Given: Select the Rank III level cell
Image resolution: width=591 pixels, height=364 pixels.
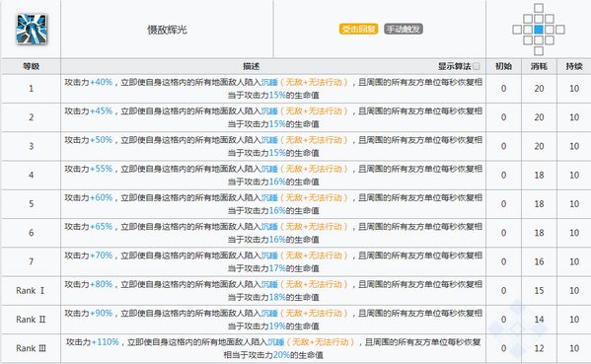Looking at the screenshot, I should [31, 348].
